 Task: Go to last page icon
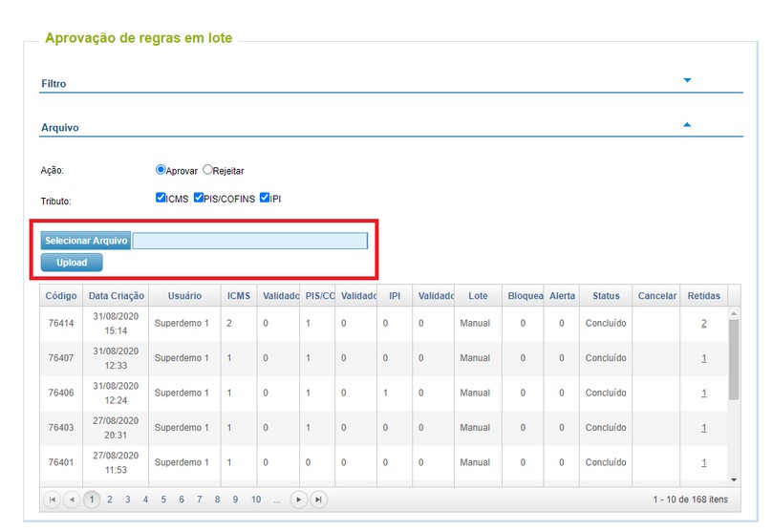click(318, 500)
